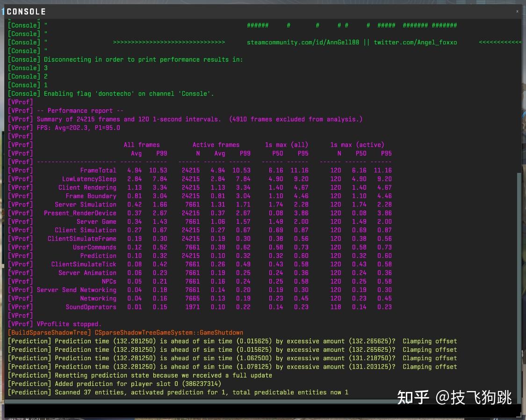Click the [BuildSparseShadowTree] channel tag
This screenshot has width=526, height=420.
(50, 333)
